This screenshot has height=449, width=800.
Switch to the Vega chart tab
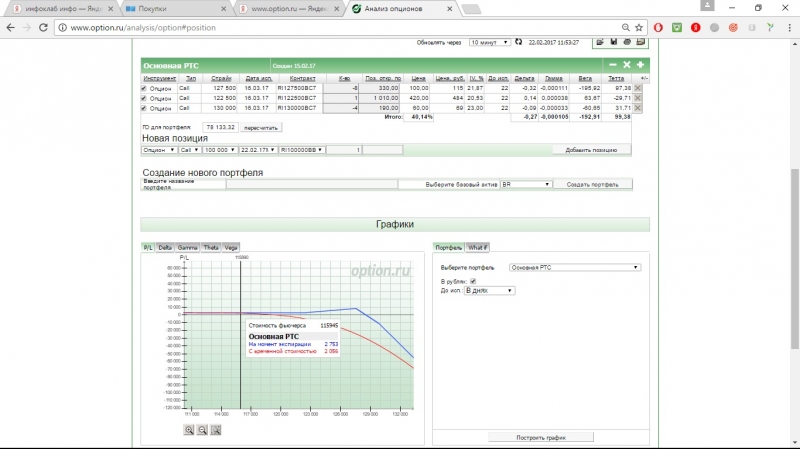point(231,247)
